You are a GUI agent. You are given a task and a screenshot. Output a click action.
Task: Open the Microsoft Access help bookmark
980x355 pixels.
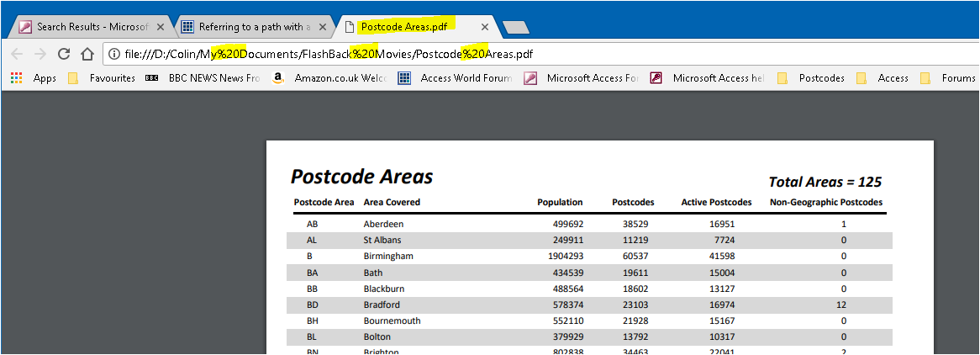click(707, 78)
